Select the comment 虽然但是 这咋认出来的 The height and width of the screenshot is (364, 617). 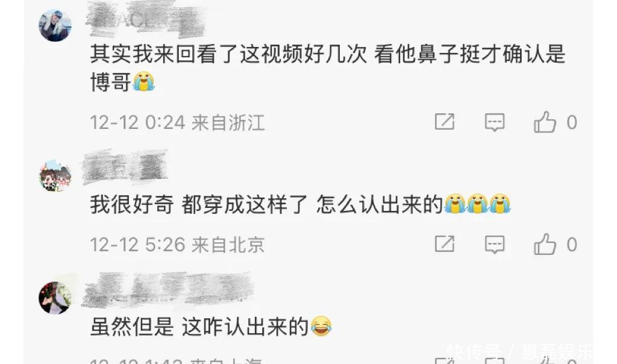point(211,326)
